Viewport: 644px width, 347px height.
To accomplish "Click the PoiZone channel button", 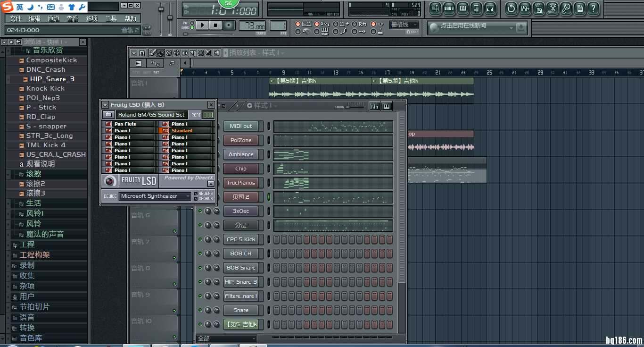I will [x=241, y=140].
